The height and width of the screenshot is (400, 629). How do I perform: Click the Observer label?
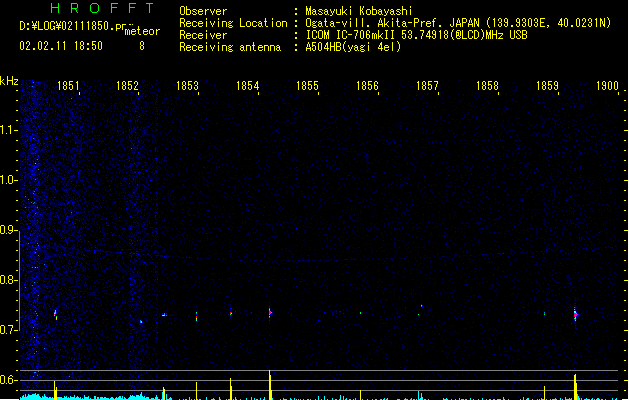[x=203, y=11]
